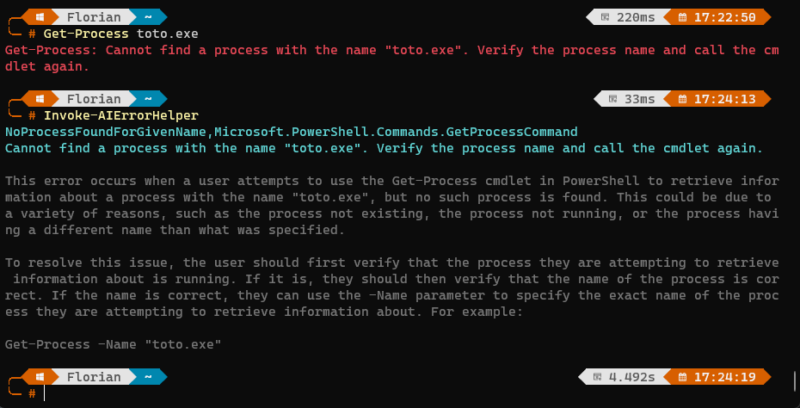Click the example Get-Process -Name "toto.exe" line
Viewport: 800px width, 408px height.
click(112, 344)
